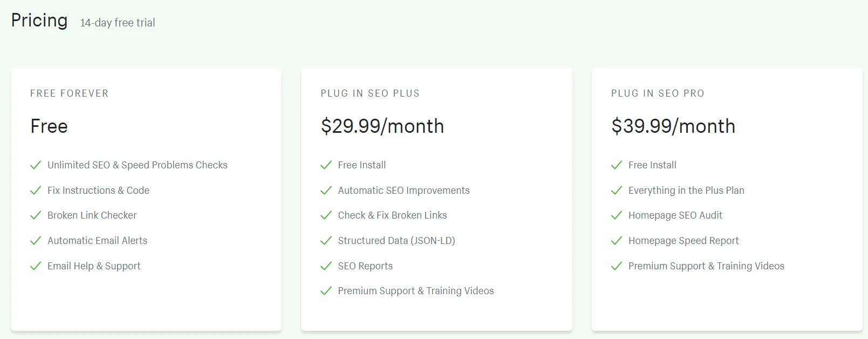Click the Fix Instructions & Code feature
Viewport: 868px width, 339px height.
coord(98,191)
